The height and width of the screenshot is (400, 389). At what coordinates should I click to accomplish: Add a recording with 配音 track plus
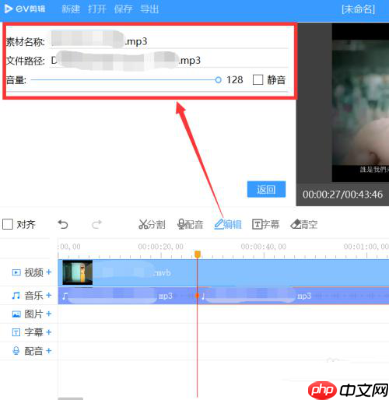(x=49, y=350)
